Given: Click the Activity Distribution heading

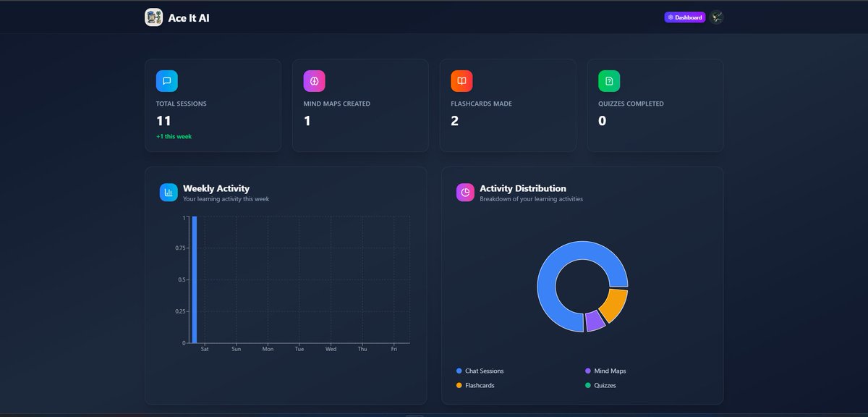Looking at the screenshot, I should click(x=523, y=188).
